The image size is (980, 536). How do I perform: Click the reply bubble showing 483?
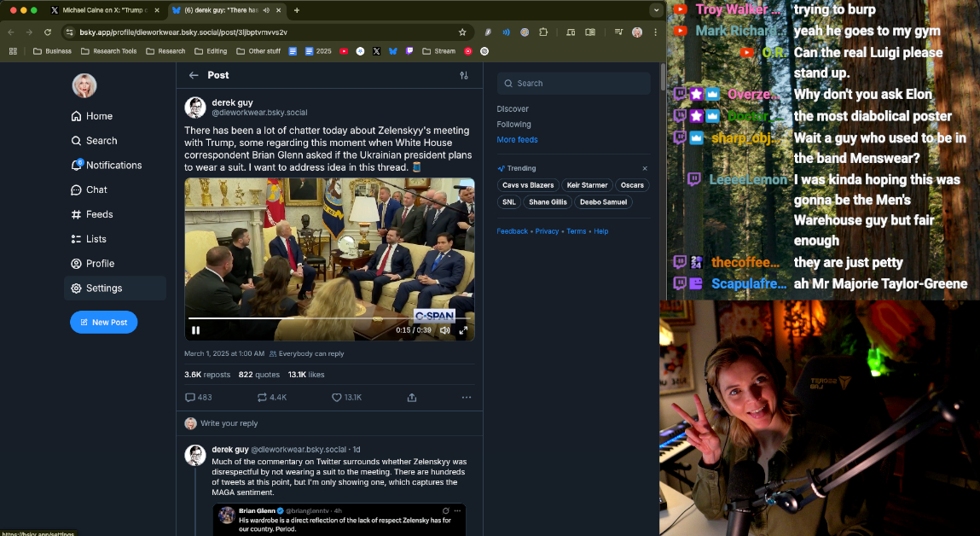pyautogui.click(x=190, y=398)
